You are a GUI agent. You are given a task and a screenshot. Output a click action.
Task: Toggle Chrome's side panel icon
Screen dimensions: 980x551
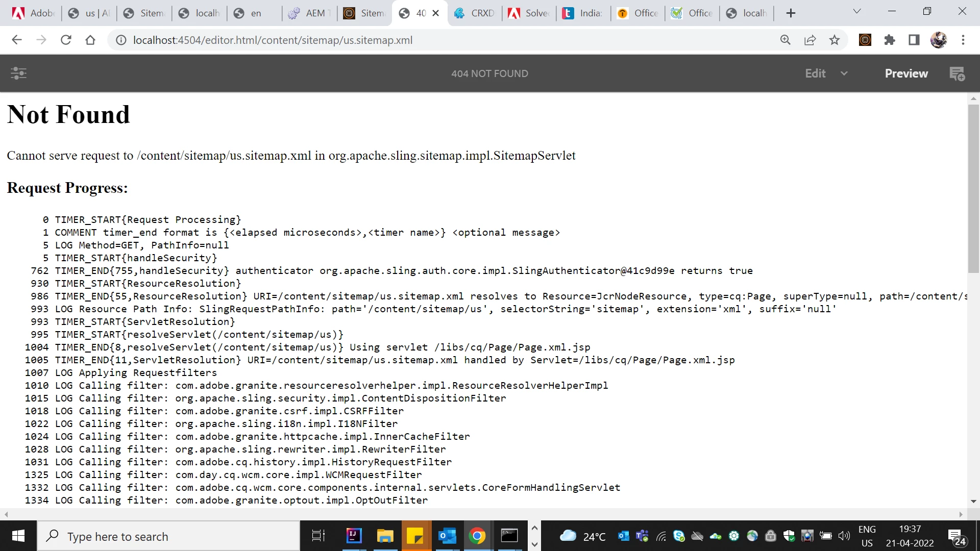click(914, 40)
